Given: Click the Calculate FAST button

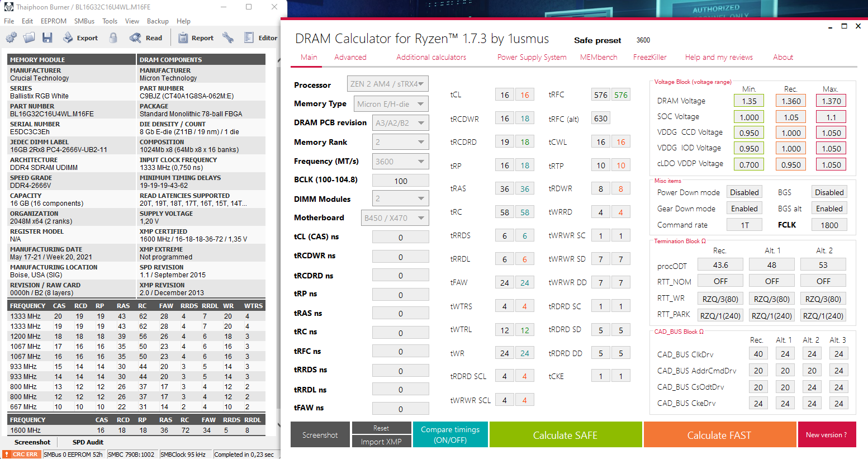Looking at the screenshot, I should 719,435.
